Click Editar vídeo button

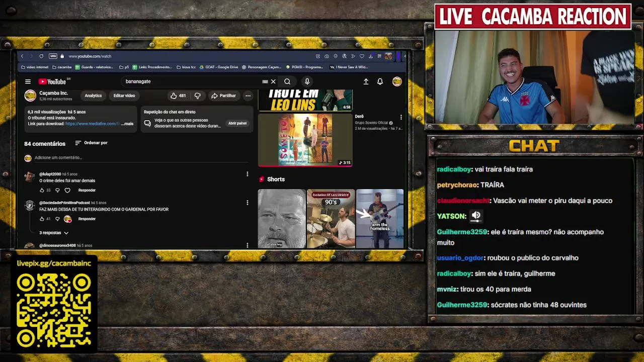click(124, 96)
